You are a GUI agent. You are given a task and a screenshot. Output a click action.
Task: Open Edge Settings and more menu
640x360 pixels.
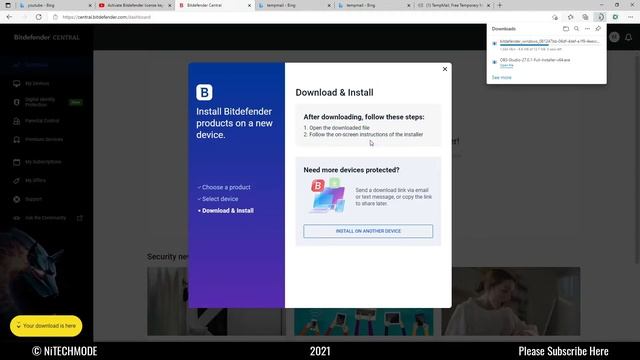click(630, 17)
